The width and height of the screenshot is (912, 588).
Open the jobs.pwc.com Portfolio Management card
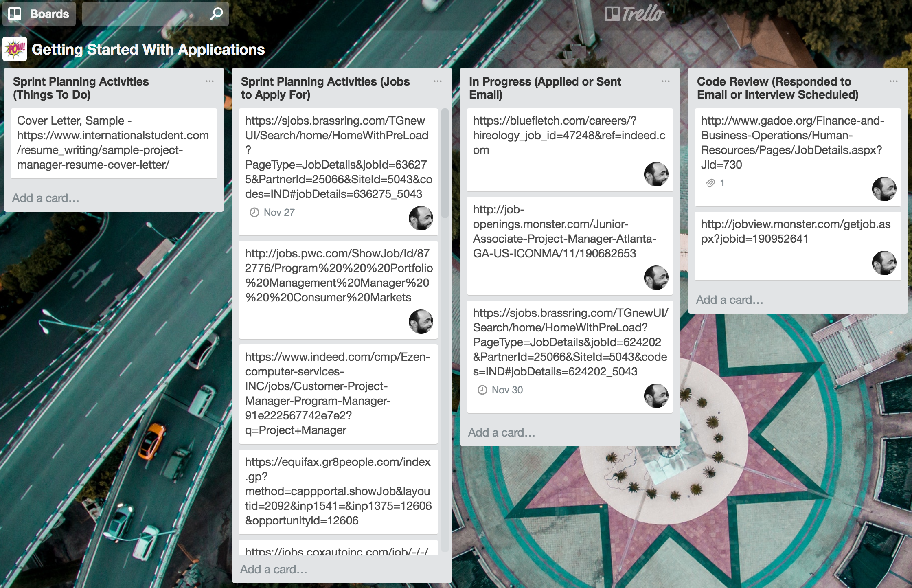(x=338, y=290)
